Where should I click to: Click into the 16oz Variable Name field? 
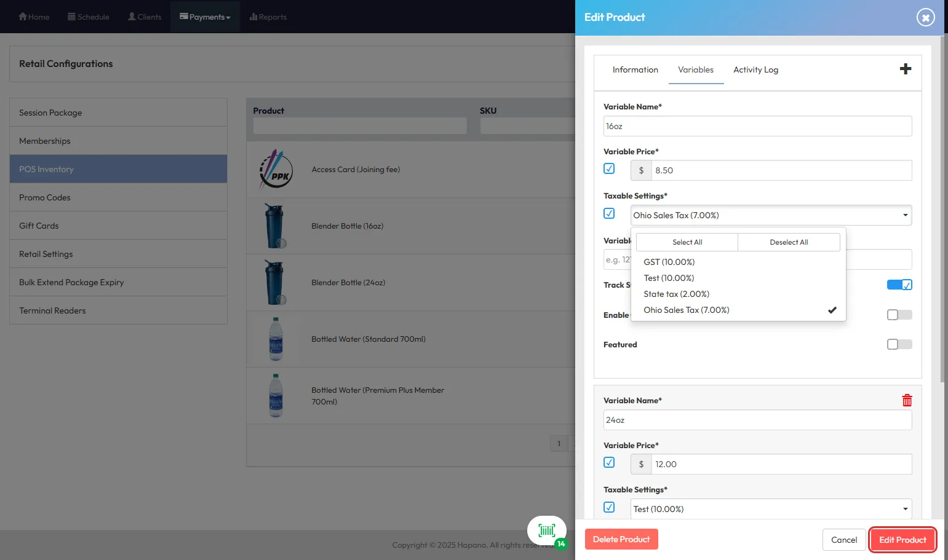(x=757, y=127)
